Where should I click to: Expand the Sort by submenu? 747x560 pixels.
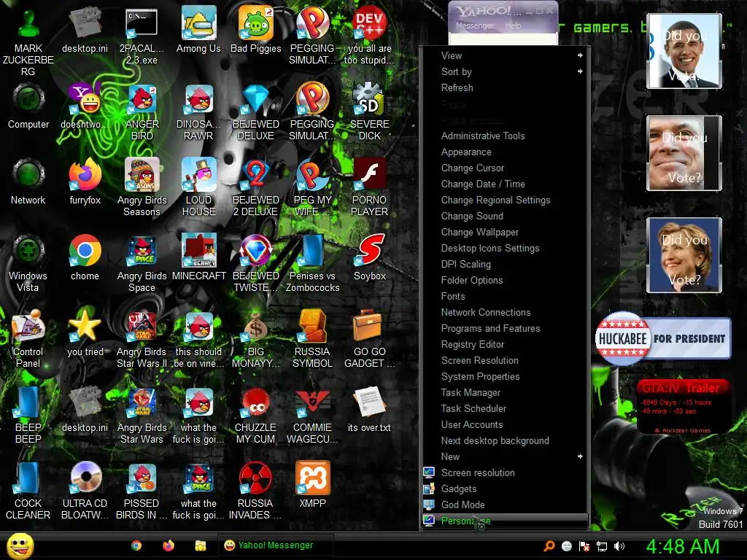505,72
